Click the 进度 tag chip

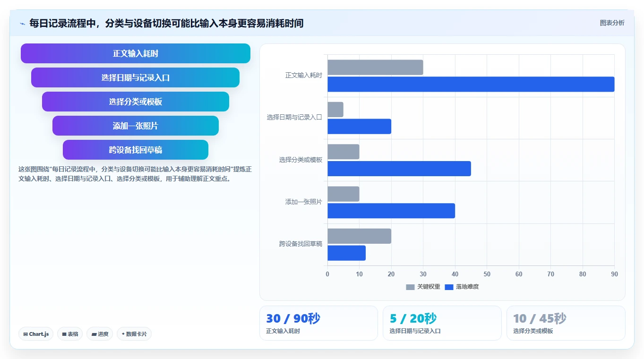point(100,334)
